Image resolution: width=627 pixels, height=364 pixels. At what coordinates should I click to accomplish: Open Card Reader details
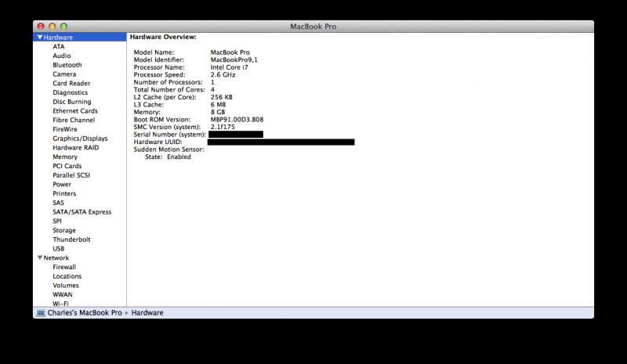71,83
